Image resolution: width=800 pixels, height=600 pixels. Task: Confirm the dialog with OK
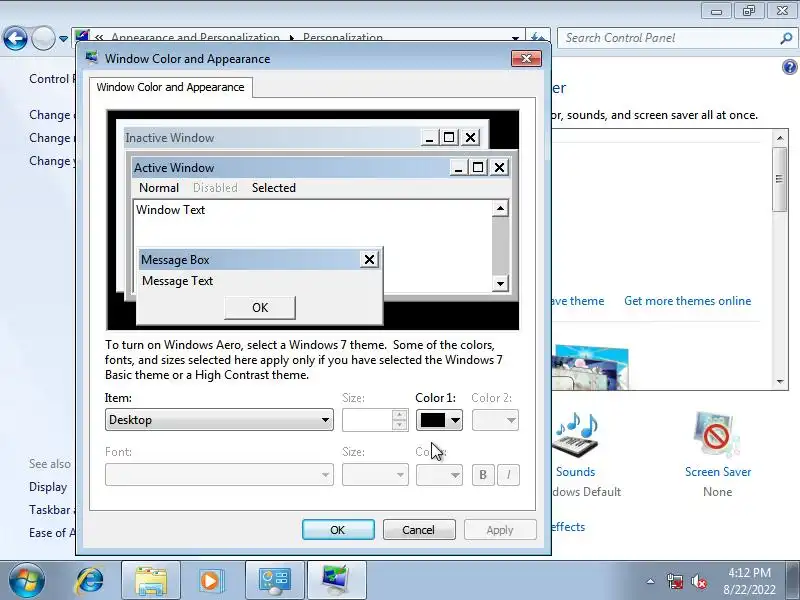coord(338,530)
